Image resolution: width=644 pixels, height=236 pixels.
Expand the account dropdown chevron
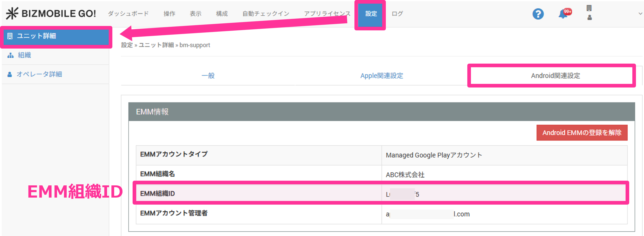tap(640, 14)
